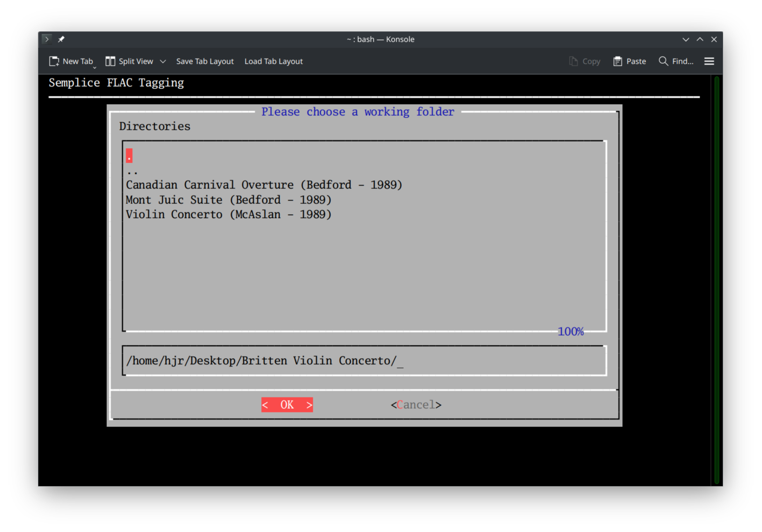Click Save Tab Layout
This screenshot has width=762, height=532.
pyautogui.click(x=205, y=61)
